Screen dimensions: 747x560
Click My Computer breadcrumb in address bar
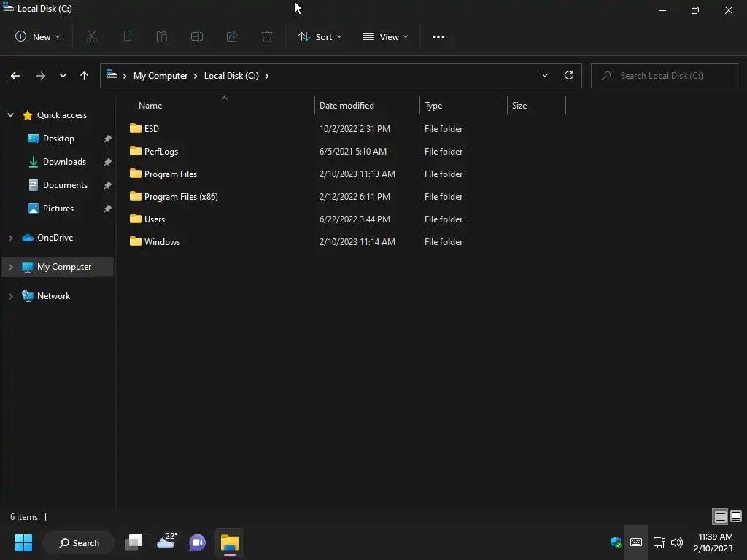point(160,76)
